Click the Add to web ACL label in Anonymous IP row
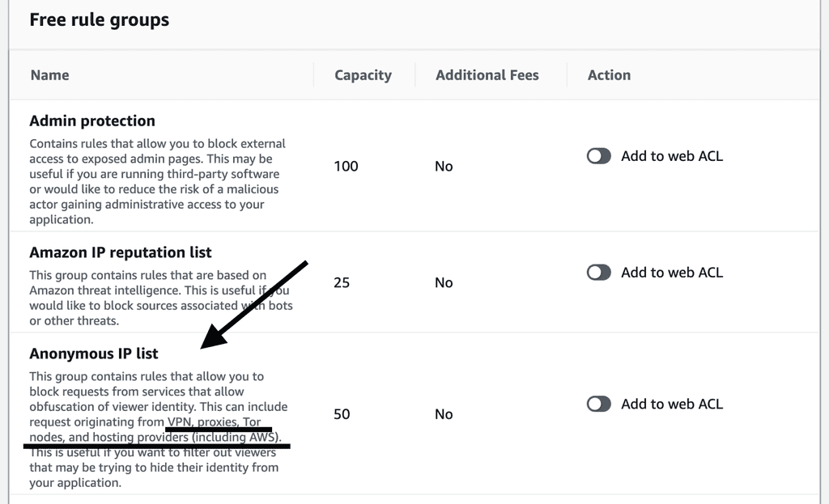The image size is (829, 504). [x=671, y=404]
